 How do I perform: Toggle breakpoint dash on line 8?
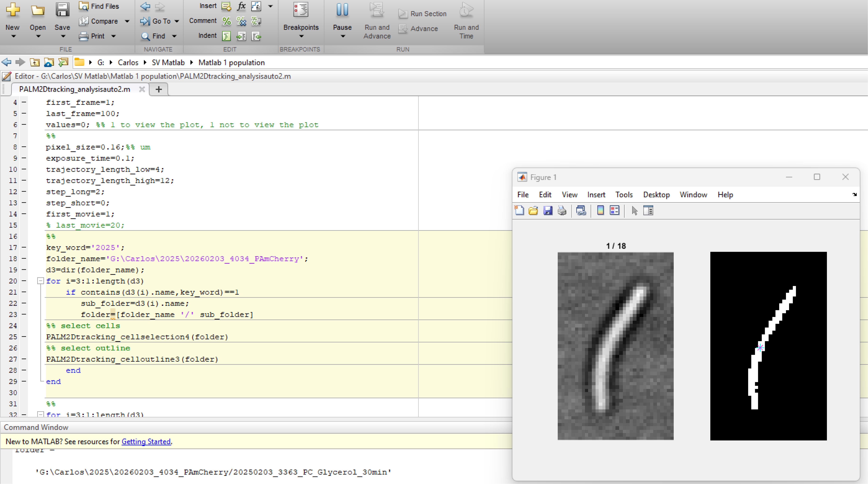[24, 147]
